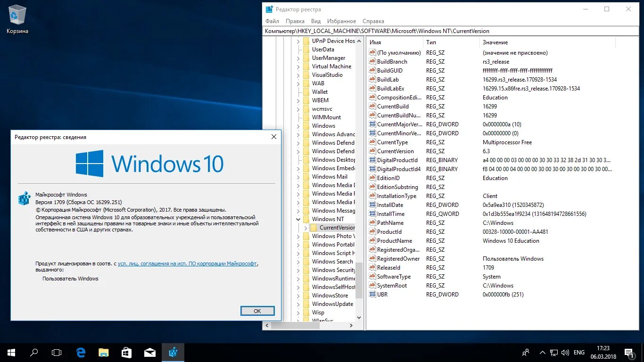Open Microsoft Store taskbar icon
644x362 pixels.
pos(126,352)
